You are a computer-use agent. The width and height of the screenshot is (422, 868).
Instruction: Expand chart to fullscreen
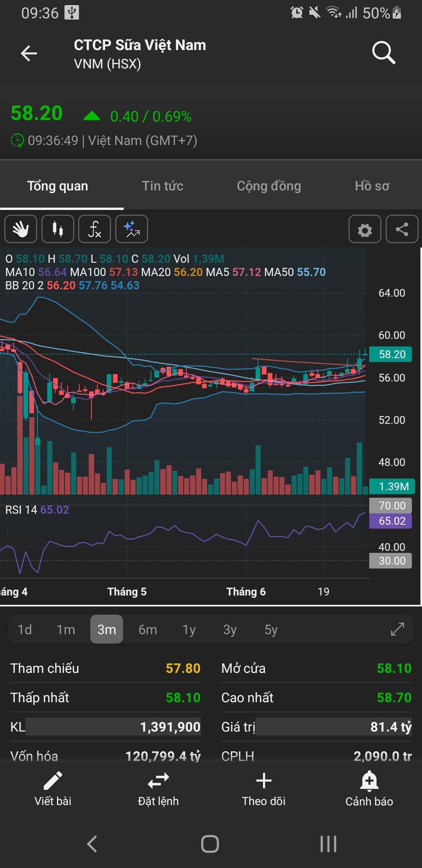click(397, 629)
